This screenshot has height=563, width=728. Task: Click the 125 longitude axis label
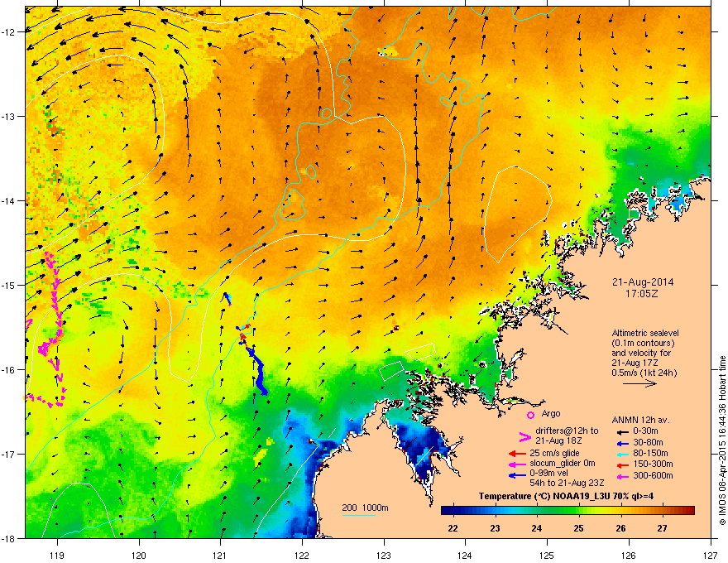[x=547, y=555]
